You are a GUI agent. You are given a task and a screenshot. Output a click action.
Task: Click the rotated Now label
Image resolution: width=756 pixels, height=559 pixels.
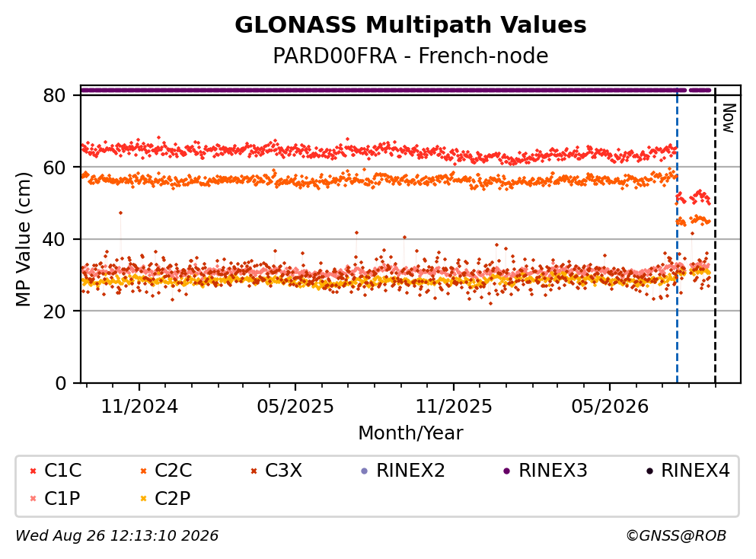click(729, 118)
